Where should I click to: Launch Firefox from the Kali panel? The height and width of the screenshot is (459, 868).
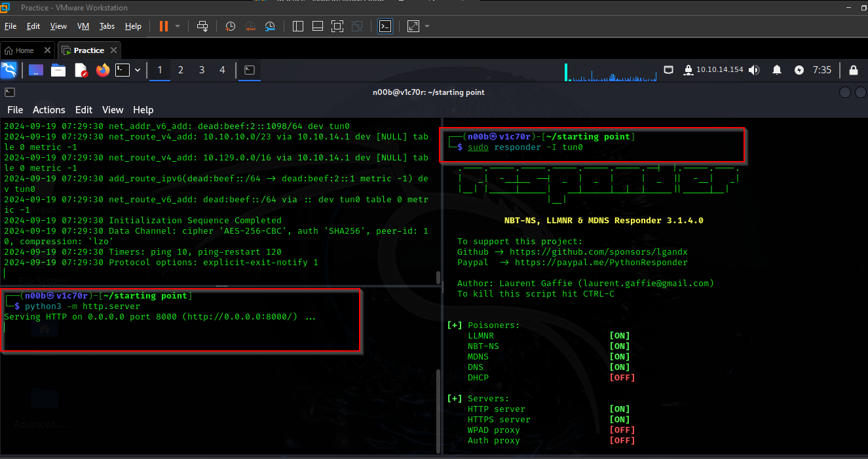click(103, 70)
